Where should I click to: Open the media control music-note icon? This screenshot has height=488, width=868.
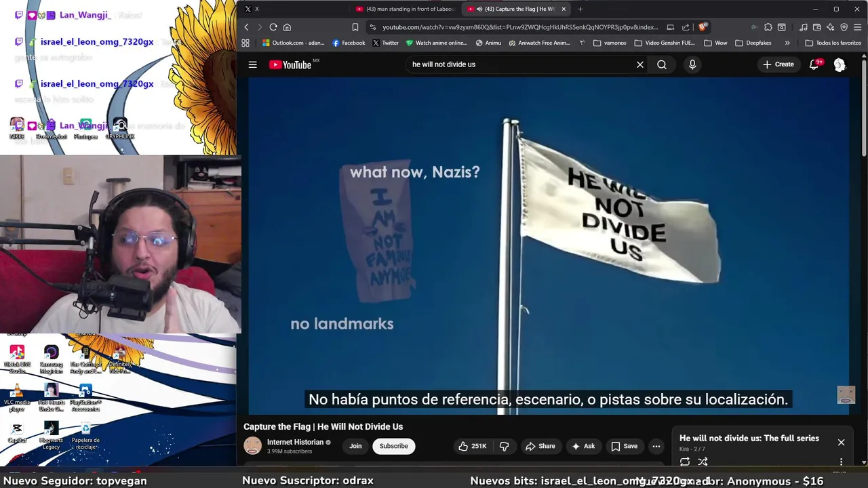pyautogui.click(x=803, y=27)
